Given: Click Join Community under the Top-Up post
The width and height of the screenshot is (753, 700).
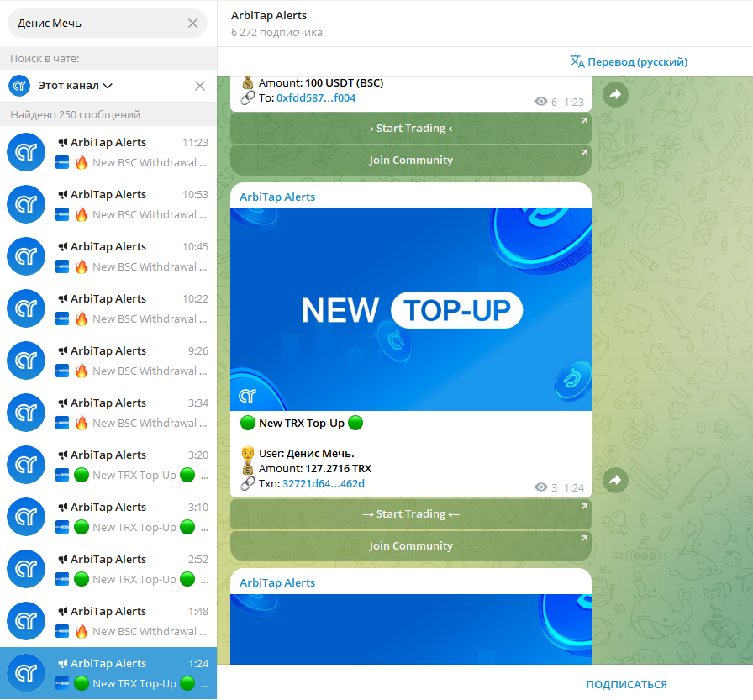Looking at the screenshot, I should point(411,546).
